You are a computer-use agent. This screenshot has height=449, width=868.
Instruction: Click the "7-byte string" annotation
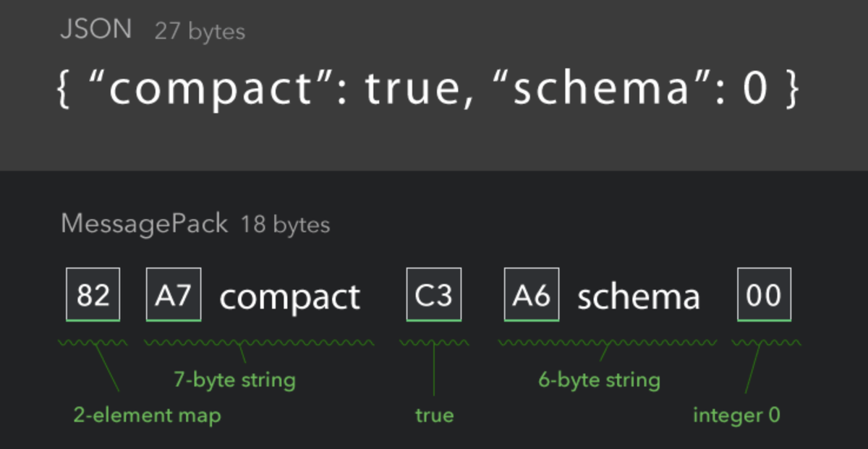[x=234, y=380]
